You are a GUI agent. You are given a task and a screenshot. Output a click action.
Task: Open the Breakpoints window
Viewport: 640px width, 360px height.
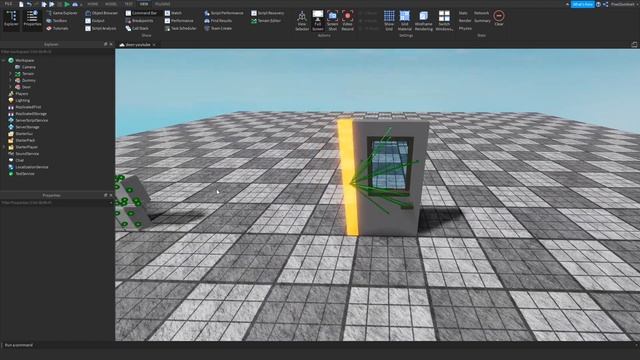140,21
